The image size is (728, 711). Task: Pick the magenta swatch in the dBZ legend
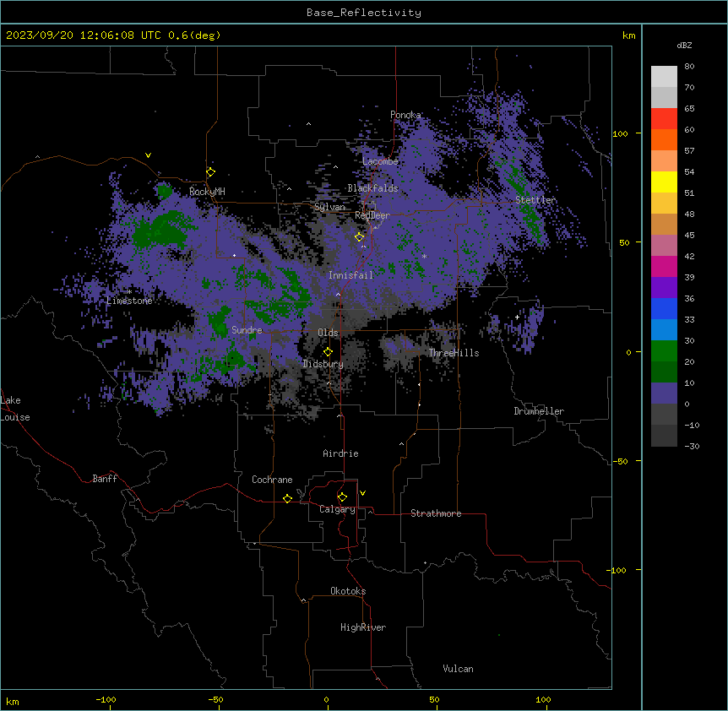(x=664, y=266)
